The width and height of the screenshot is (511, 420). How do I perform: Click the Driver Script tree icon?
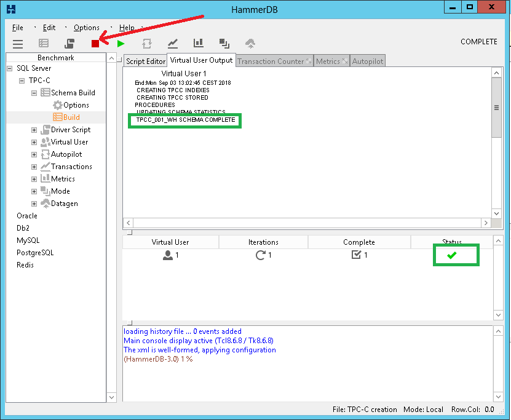(x=46, y=129)
